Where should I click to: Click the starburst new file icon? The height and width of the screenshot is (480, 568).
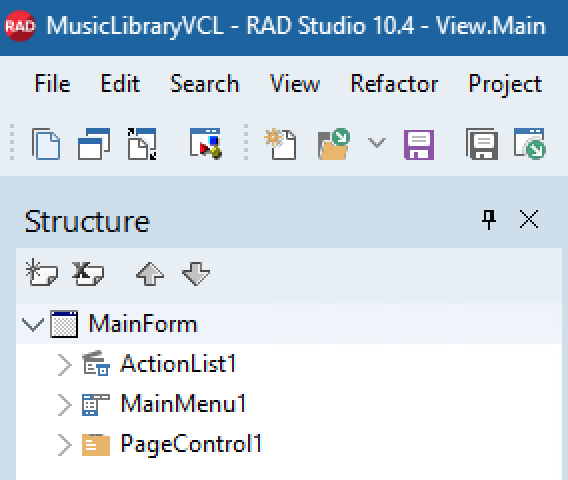280,144
